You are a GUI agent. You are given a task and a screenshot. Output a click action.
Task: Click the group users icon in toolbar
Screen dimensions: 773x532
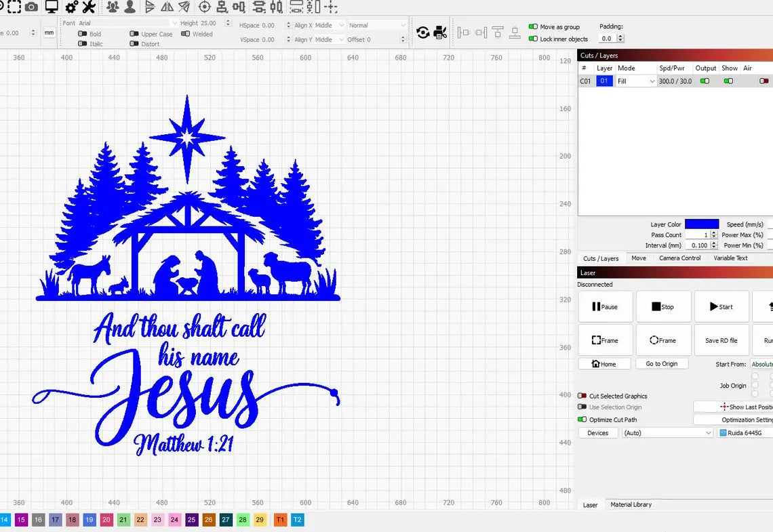[113, 7]
